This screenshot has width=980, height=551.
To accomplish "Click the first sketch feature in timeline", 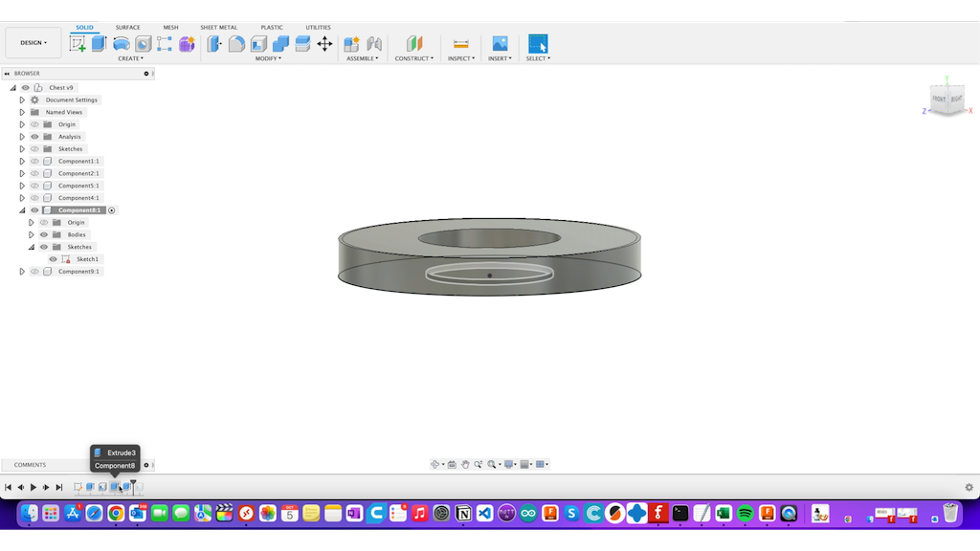I will (78, 487).
